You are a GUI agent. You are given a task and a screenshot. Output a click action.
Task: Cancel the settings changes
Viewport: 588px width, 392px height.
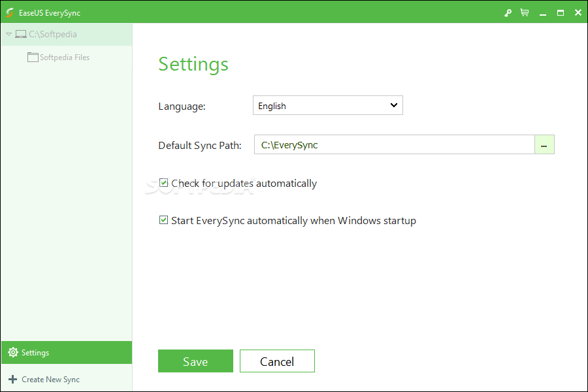pyautogui.click(x=277, y=361)
